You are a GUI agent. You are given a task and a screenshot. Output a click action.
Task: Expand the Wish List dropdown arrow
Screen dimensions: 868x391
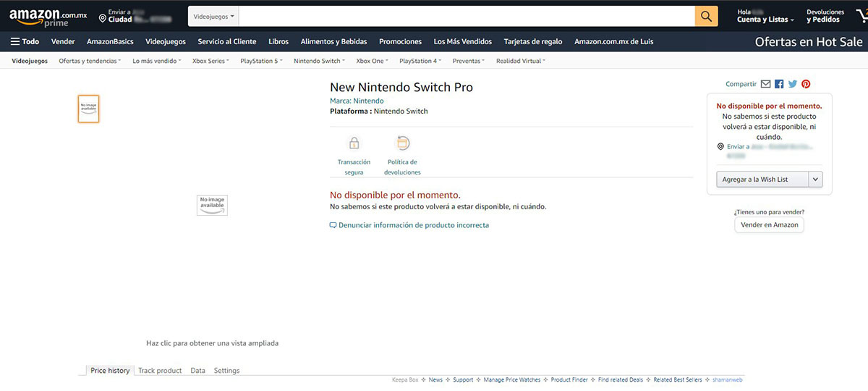point(815,180)
